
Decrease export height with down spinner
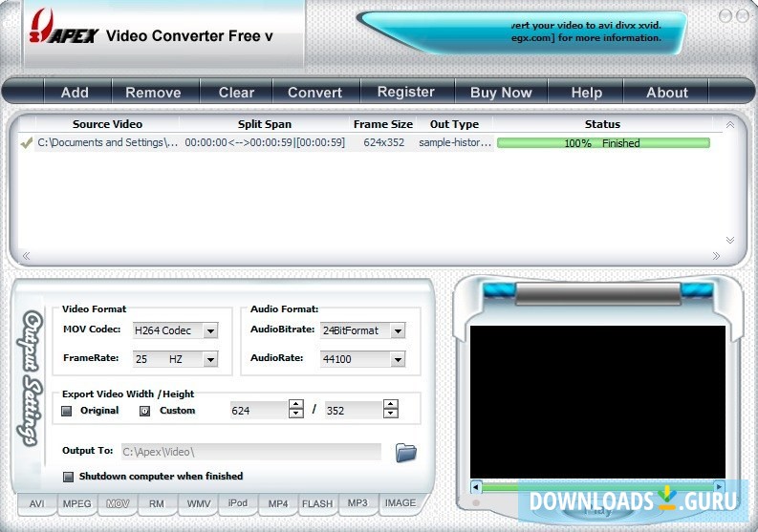(x=391, y=414)
